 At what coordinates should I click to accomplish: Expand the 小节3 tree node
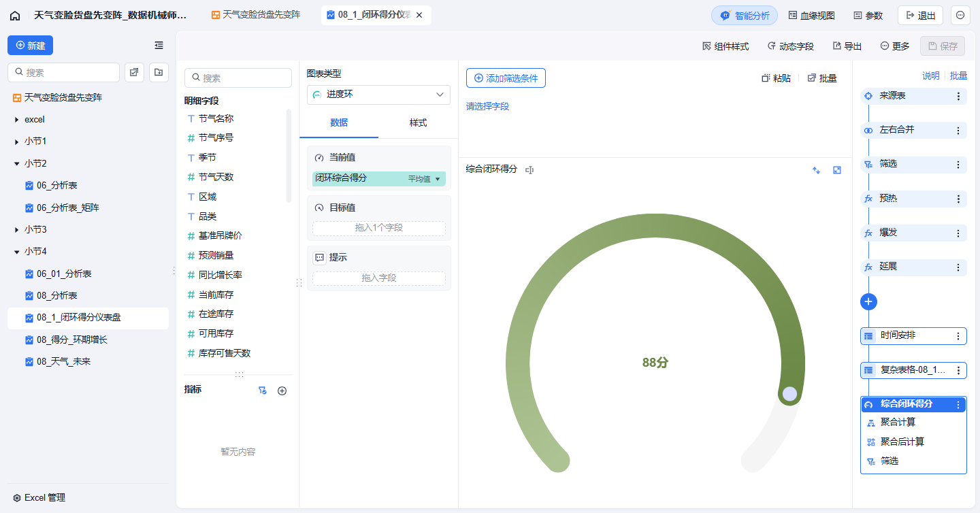(17, 230)
